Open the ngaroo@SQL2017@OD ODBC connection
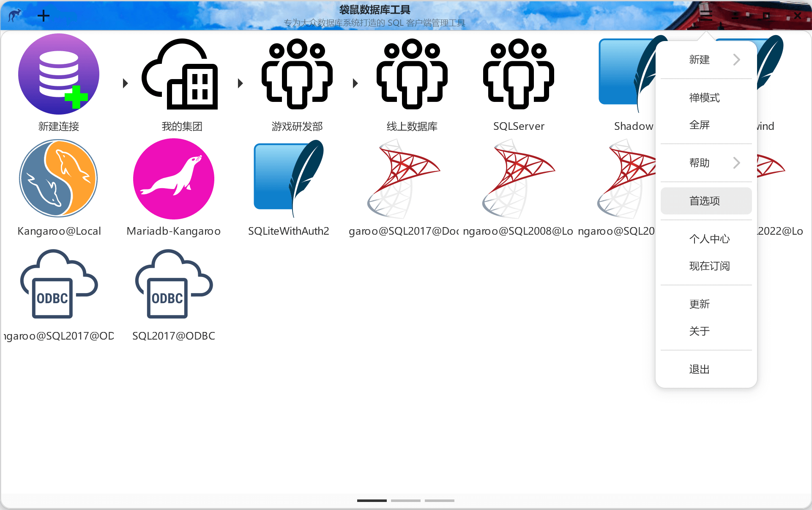Viewport: 812px width, 510px height. [59, 283]
